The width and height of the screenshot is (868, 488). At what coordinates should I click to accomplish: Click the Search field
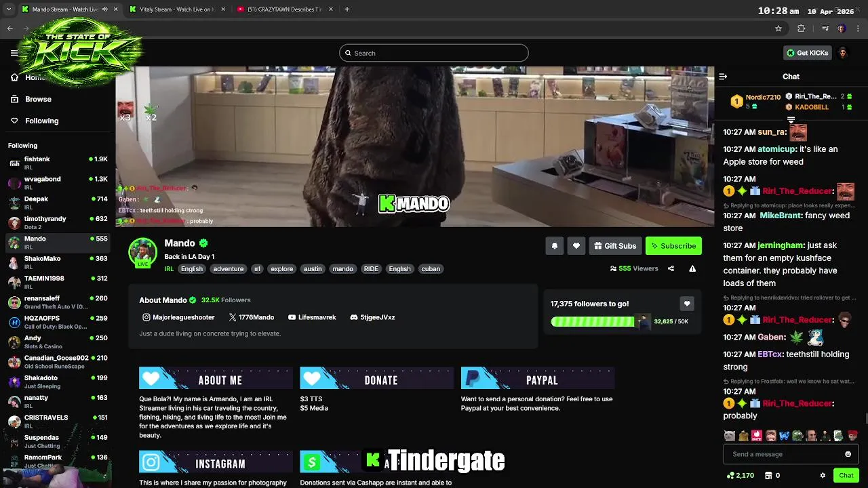coord(434,53)
